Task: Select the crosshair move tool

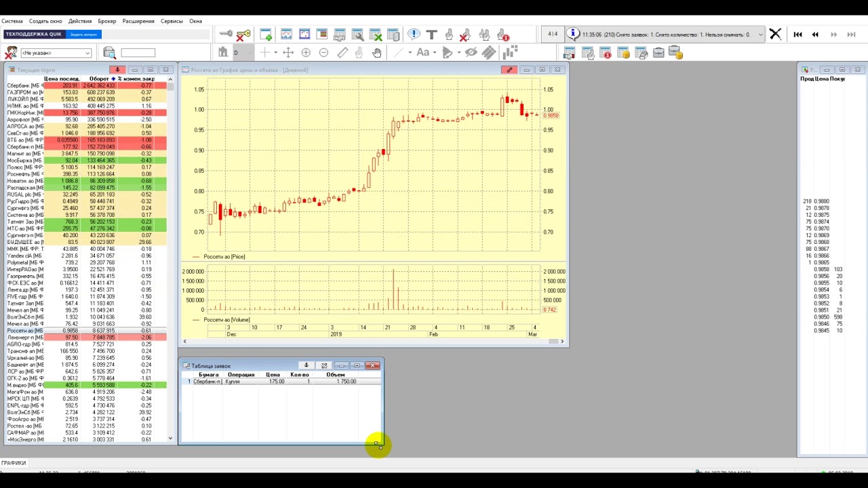Action: pos(288,53)
